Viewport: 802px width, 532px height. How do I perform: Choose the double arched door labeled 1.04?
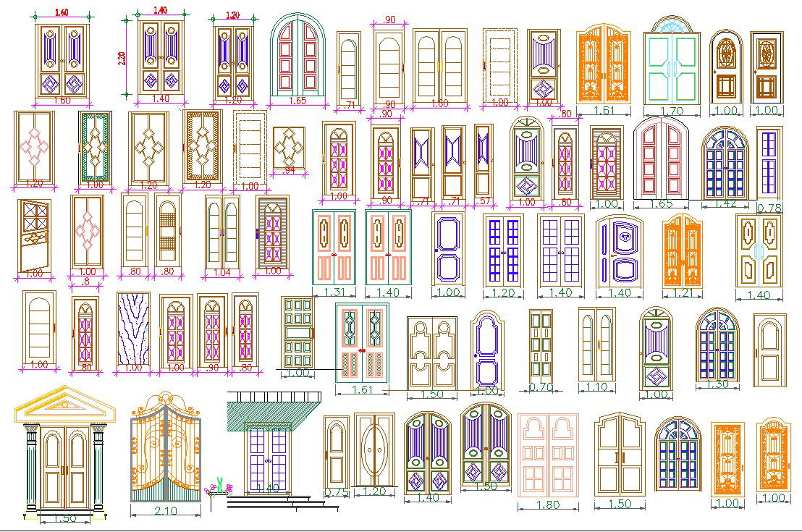(222, 232)
